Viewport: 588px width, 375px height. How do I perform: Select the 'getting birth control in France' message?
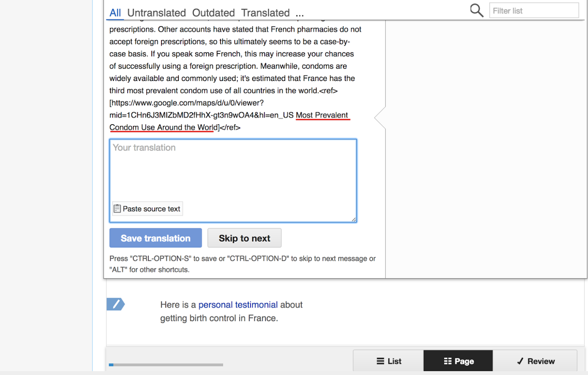(219, 318)
